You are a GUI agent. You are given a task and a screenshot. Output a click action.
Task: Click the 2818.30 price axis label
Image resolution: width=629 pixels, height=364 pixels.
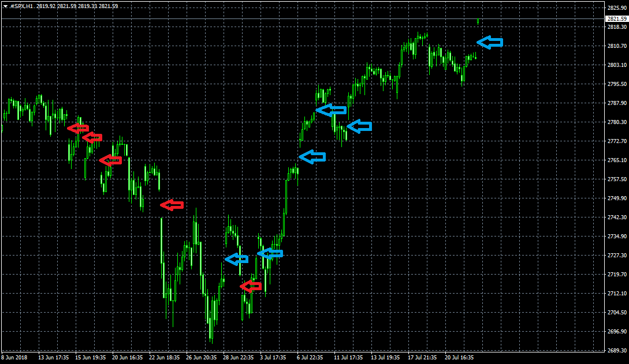[x=617, y=27]
